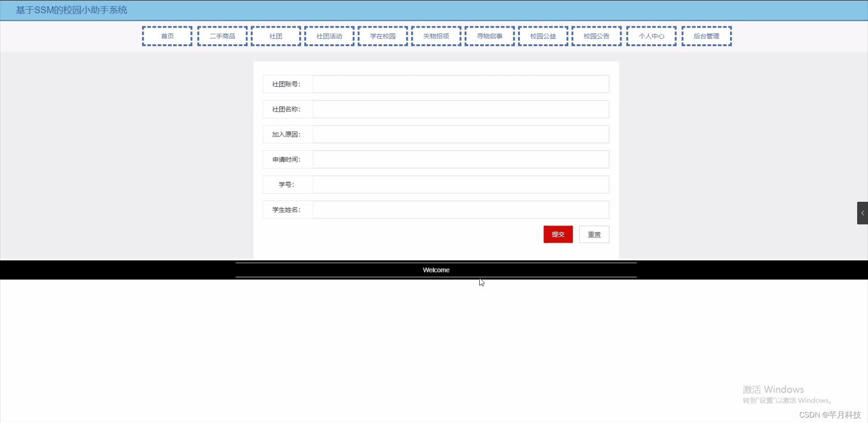Viewport: 868px width, 423px height.
Task: Click the Welcome link at bottom
Action: coord(435,270)
